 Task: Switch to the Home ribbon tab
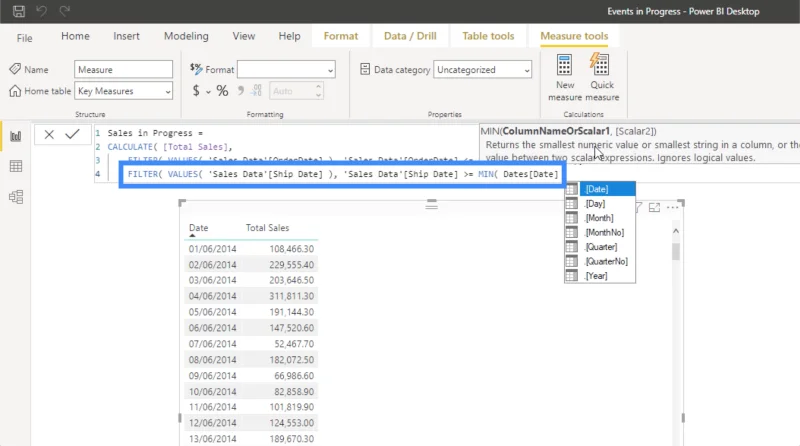(x=75, y=36)
